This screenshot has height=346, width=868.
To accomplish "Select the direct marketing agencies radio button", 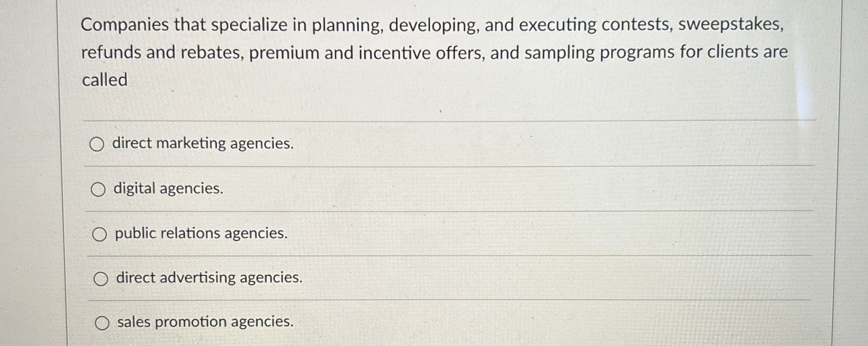I will coord(98,145).
